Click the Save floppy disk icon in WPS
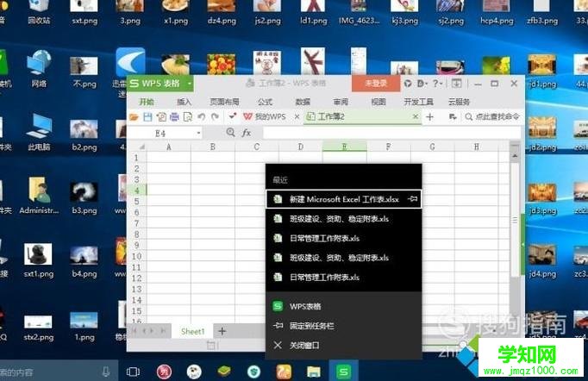Viewport: 588px width, 381px height. 147,117
